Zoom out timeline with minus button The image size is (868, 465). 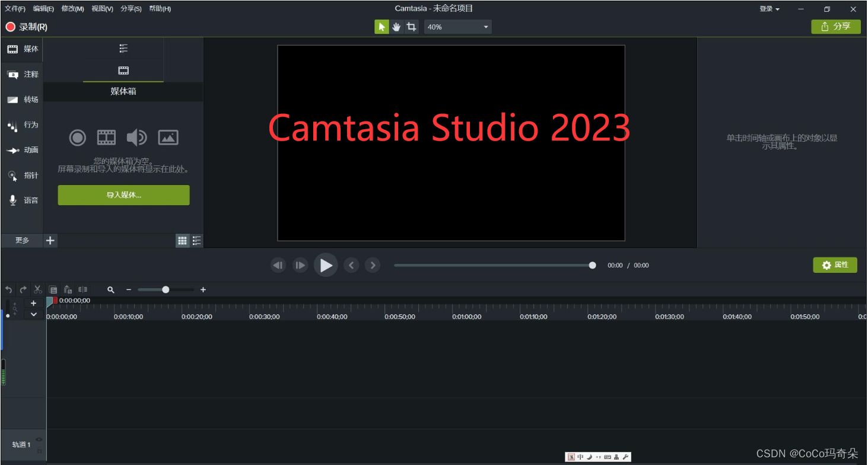coord(129,289)
